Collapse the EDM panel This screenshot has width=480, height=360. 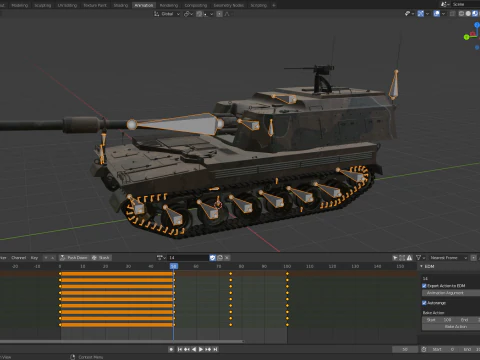click(x=421, y=266)
